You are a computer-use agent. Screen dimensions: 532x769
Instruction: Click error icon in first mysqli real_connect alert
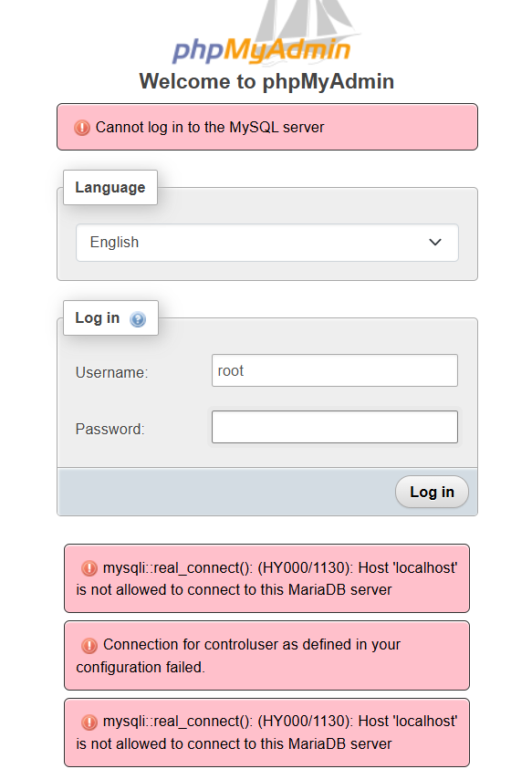[x=89, y=568]
